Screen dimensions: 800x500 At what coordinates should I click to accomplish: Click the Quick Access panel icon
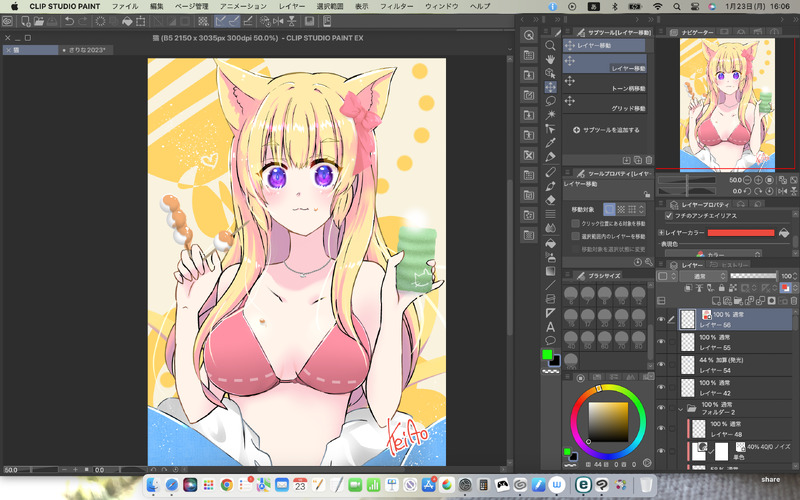click(x=529, y=35)
